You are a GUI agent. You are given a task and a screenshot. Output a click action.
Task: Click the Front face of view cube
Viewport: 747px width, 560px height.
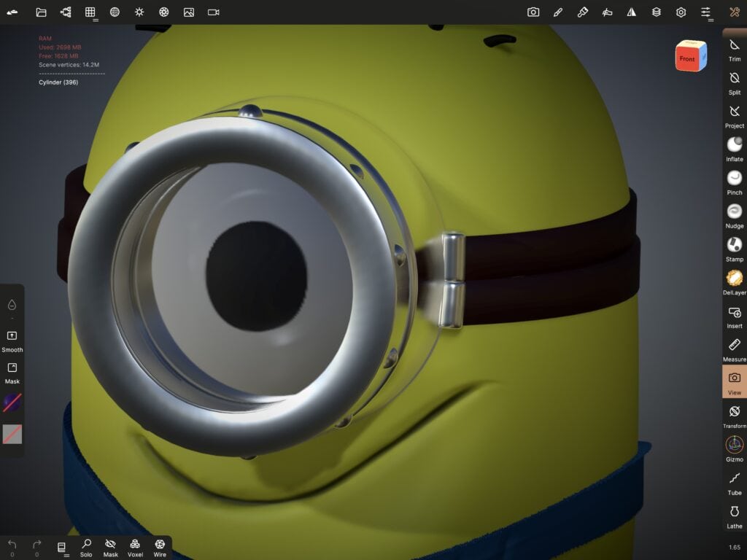(x=687, y=58)
